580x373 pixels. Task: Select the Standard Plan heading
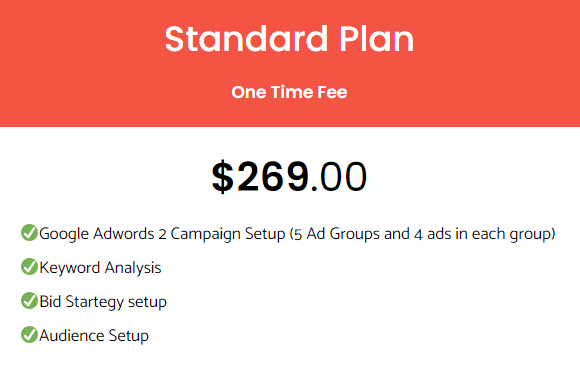tap(289, 39)
